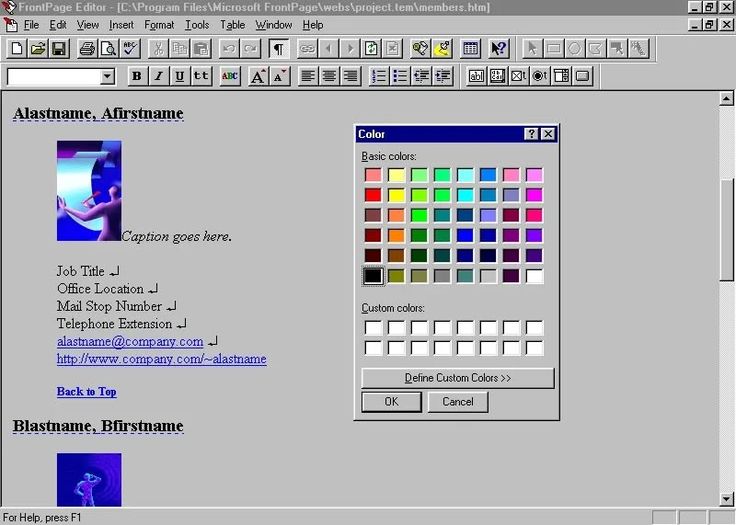Click the Numbered List icon
This screenshot has height=525, width=736.
[378, 76]
